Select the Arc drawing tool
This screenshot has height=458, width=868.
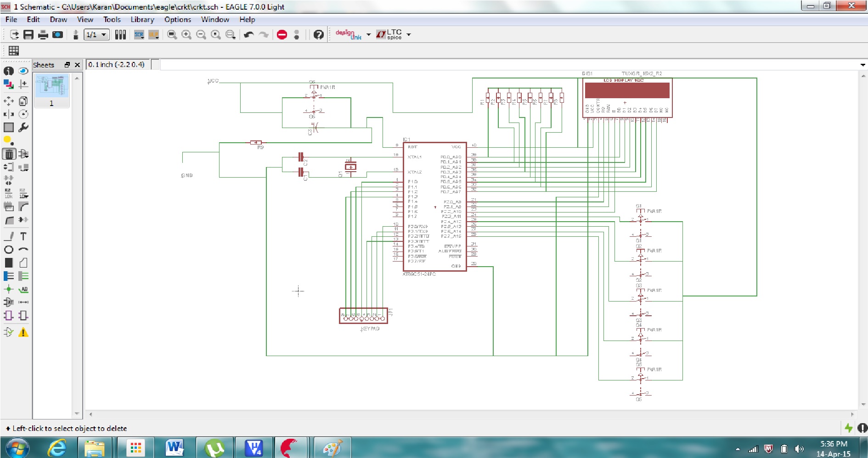point(23,250)
